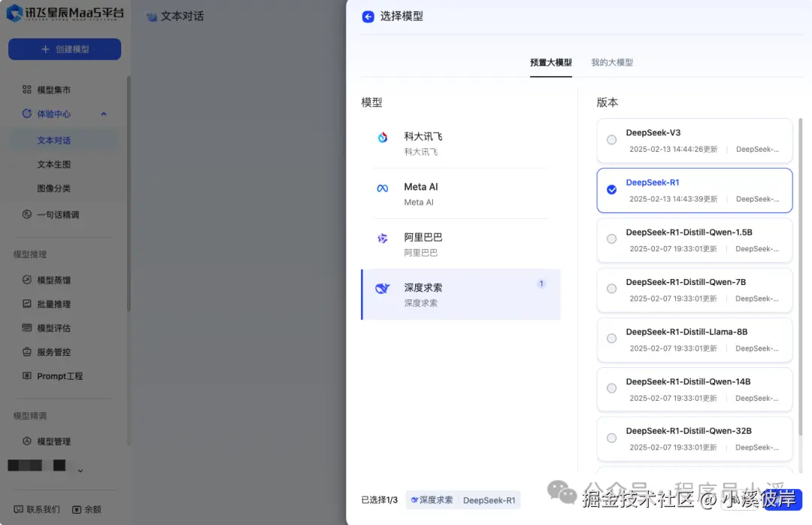Viewport: 812px width, 525px height.
Task: Click the 一句话精调 sidebar icon
Action: (27, 214)
